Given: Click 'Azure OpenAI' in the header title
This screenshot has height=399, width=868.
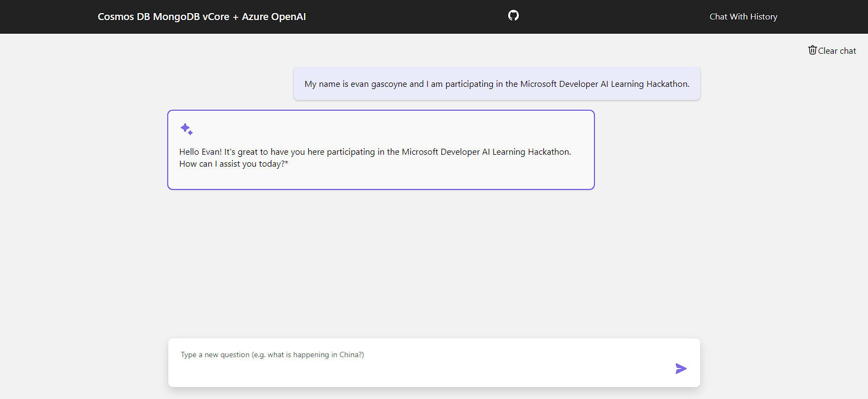Looking at the screenshot, I should pyautogui.click(x=274, y=17).
